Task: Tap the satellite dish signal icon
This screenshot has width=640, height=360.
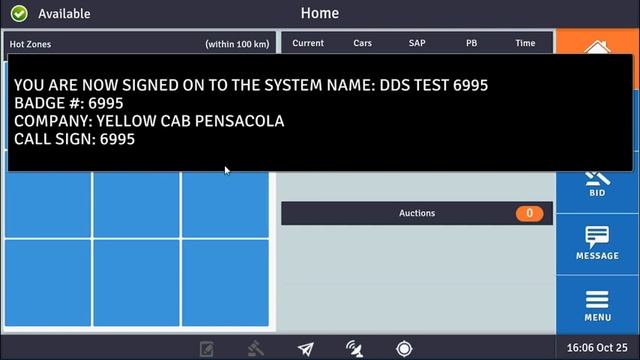Action: pyautogui.click(x=354, y=349)
